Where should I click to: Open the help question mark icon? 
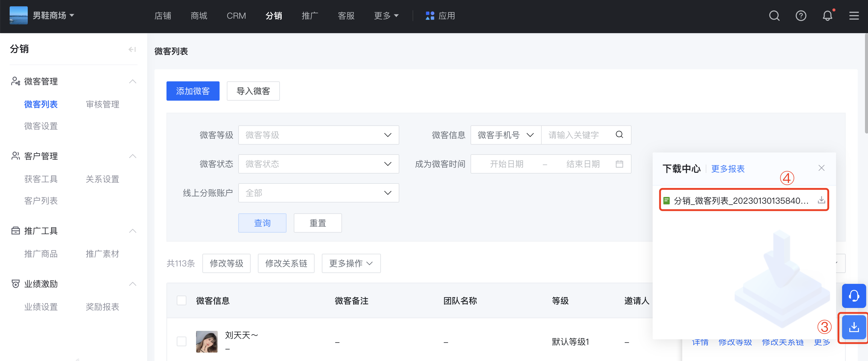click(x=801, y=16)
